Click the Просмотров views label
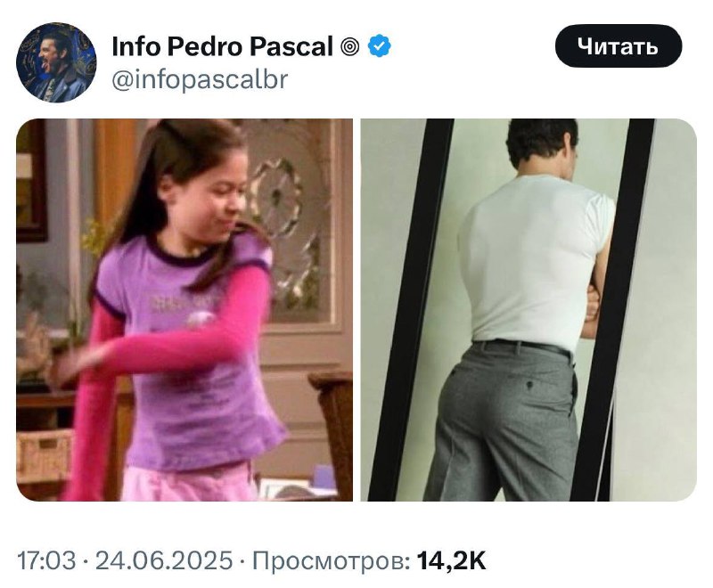This screenshot has height=588, width=713. click(x=331, y=560)
